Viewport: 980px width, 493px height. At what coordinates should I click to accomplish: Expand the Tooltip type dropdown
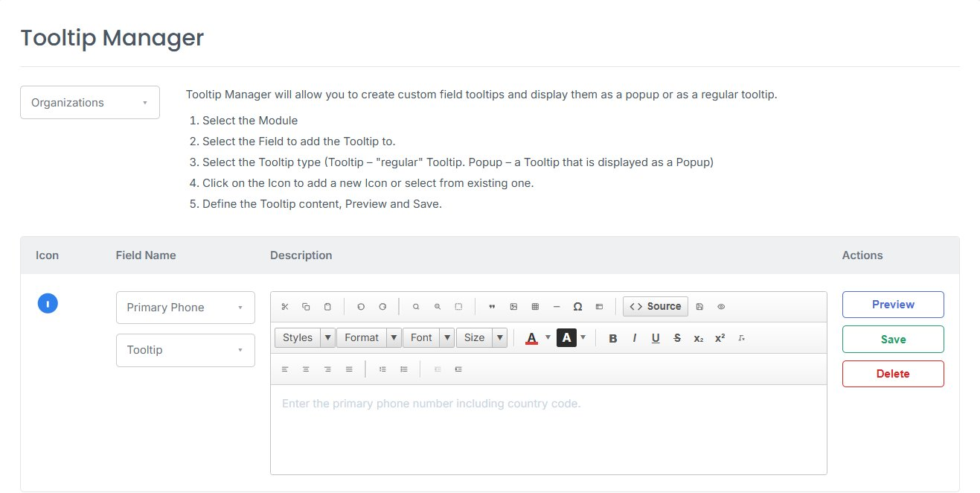(185, 350)
